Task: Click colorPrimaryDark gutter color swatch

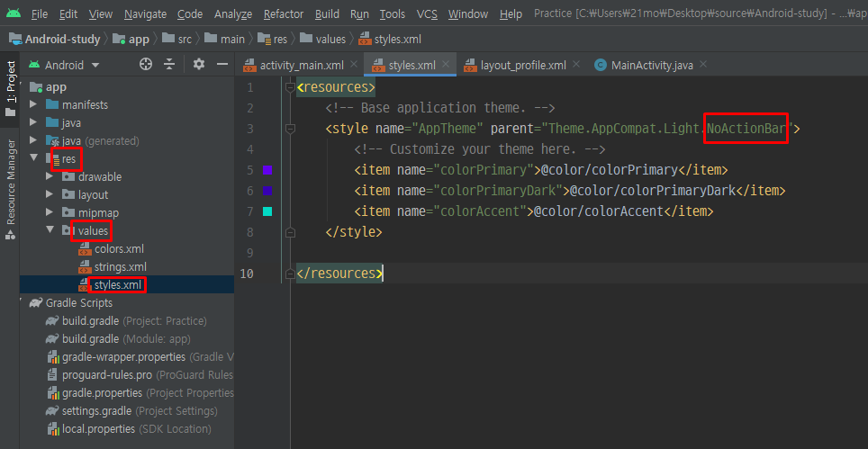Action: [267, 191]
